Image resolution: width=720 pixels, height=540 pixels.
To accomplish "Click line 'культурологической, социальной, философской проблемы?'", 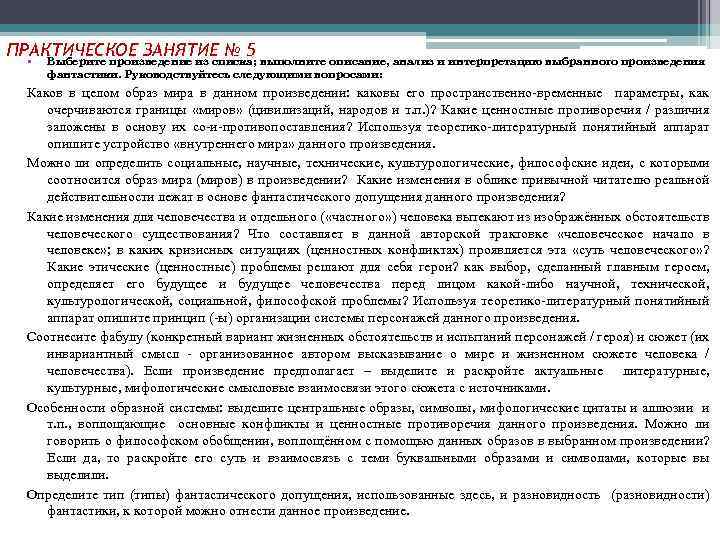I will pyautogui.click(x=378, y=301).
